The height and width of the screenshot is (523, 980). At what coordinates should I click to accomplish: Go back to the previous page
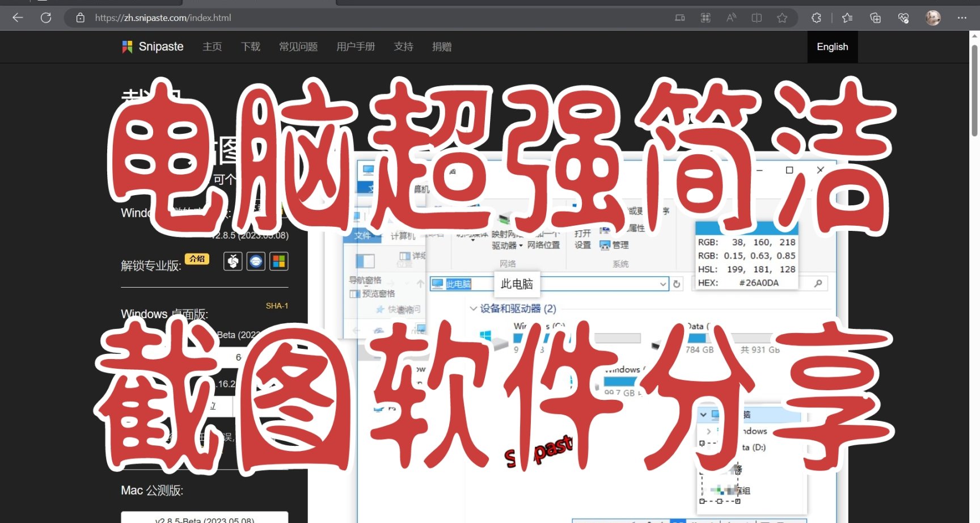click(x=18, y=18)
